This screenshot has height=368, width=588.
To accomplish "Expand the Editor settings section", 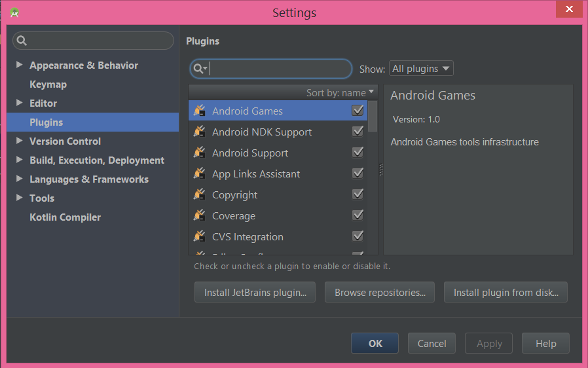I will [x=19, y=103].
